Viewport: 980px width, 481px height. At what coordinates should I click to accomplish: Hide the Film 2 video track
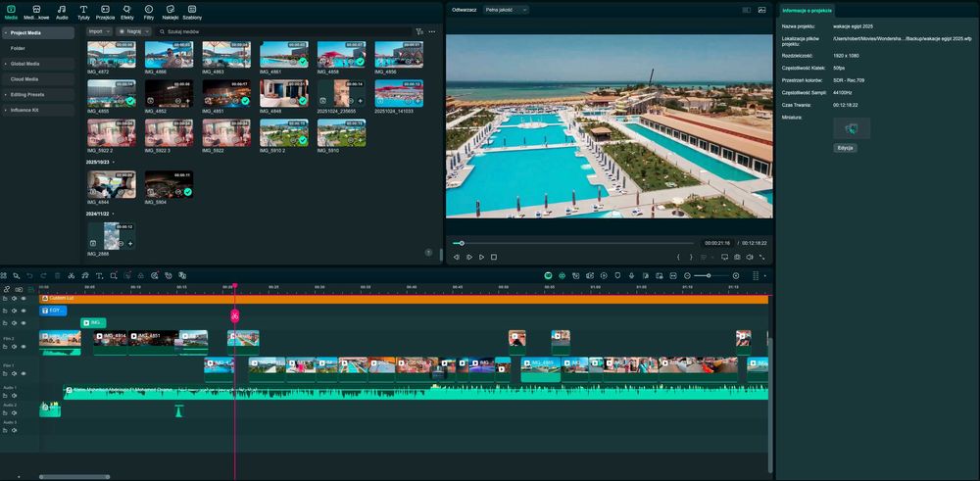pos(24,347)
